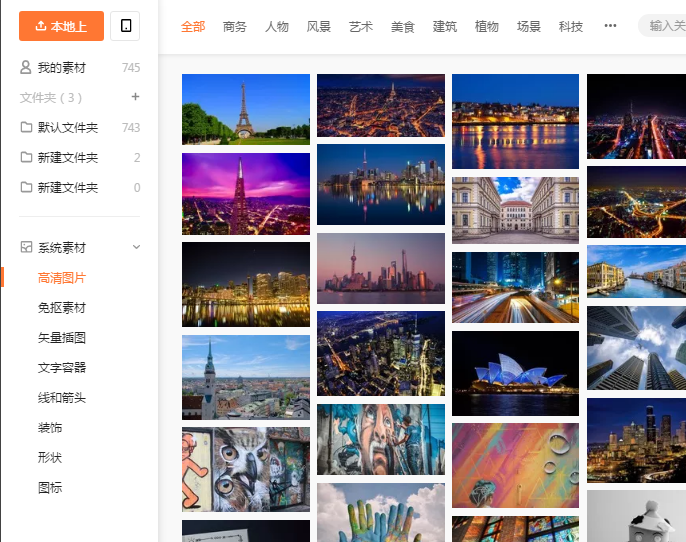This screenshot has height=542, width=686.
Task: Select the purple sky pyramid tower photo
Action: [x=246, y=194]
